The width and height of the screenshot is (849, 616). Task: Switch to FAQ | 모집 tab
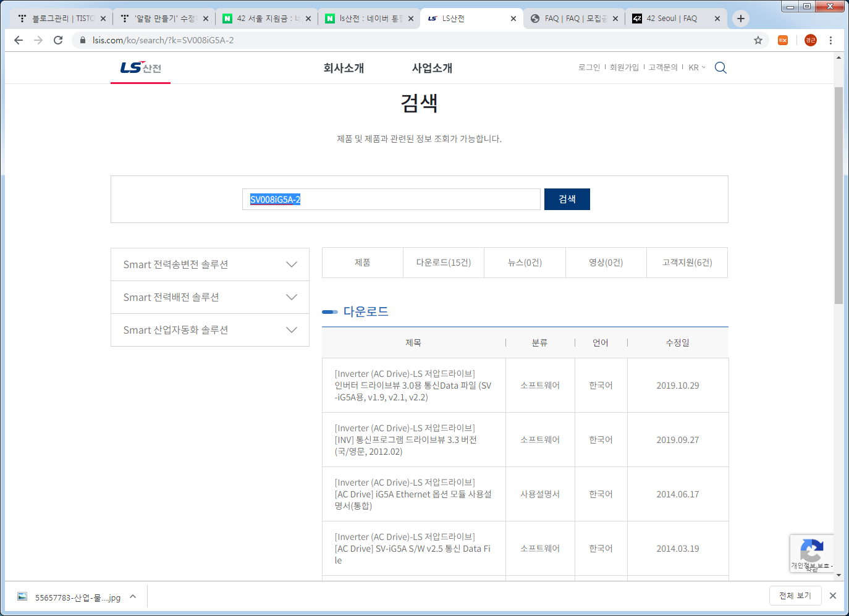click(574, 19)
